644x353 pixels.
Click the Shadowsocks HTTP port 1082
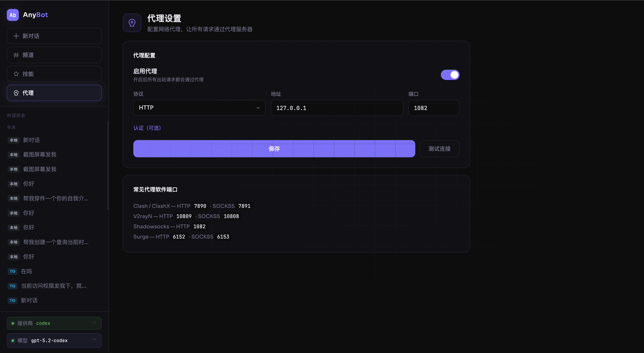click(x=199, y=227)
